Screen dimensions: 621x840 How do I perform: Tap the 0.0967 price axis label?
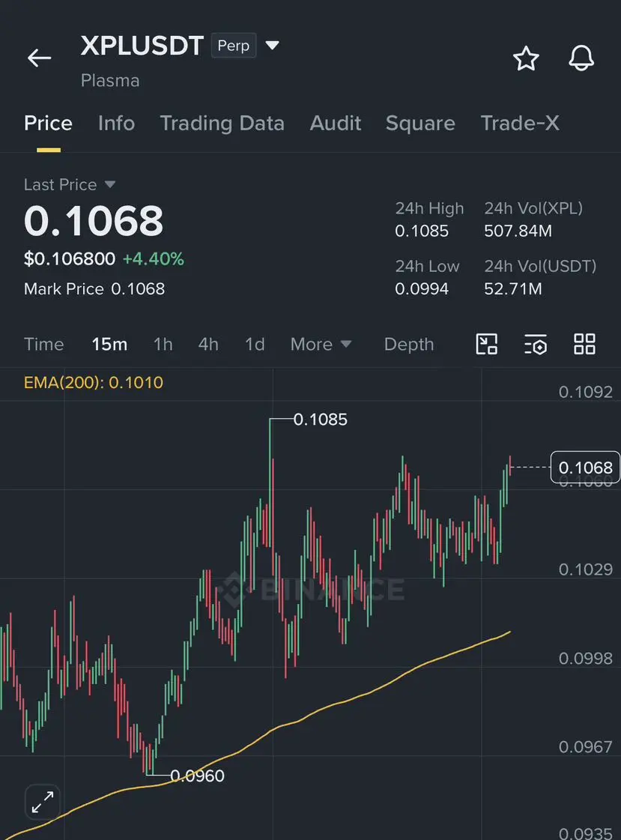pyautogui.click(x=586, y=747)
